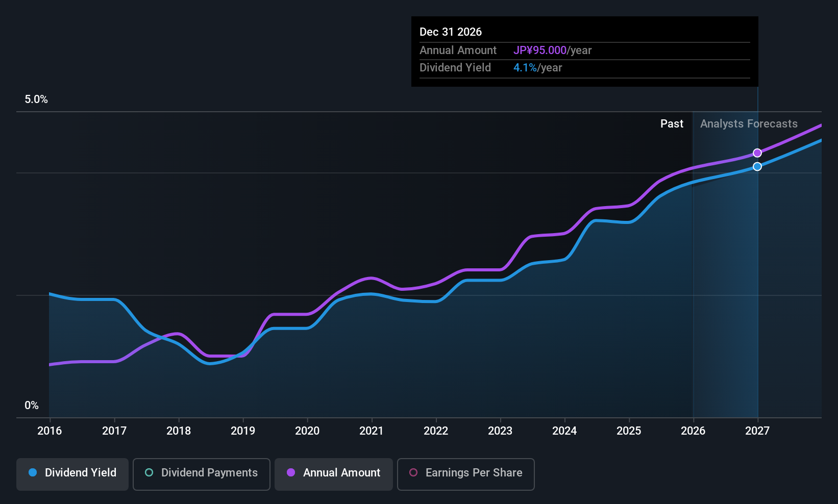Click the 2019 x-axis label
The image size is (838, 504).
[243, 431]
